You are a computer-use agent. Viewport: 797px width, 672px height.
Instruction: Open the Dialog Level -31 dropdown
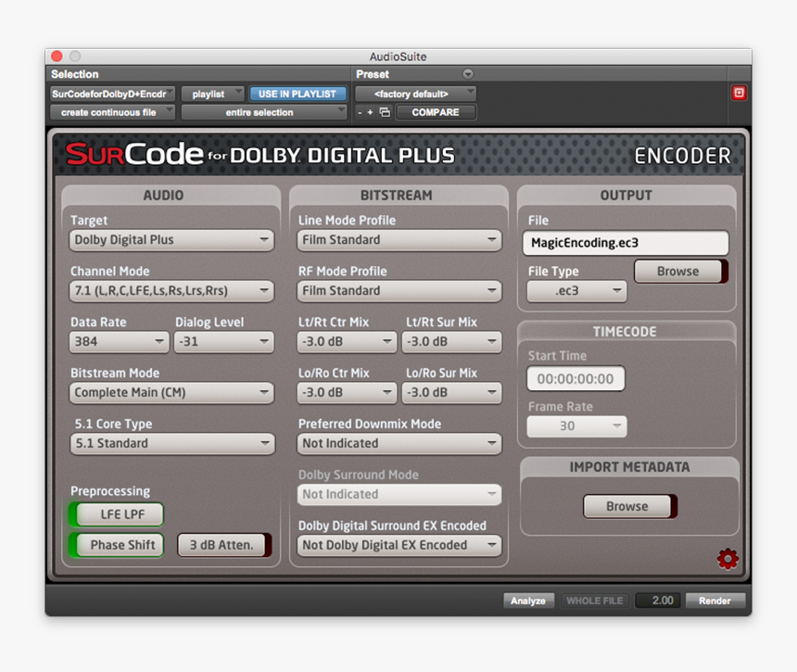click(224, 342)
